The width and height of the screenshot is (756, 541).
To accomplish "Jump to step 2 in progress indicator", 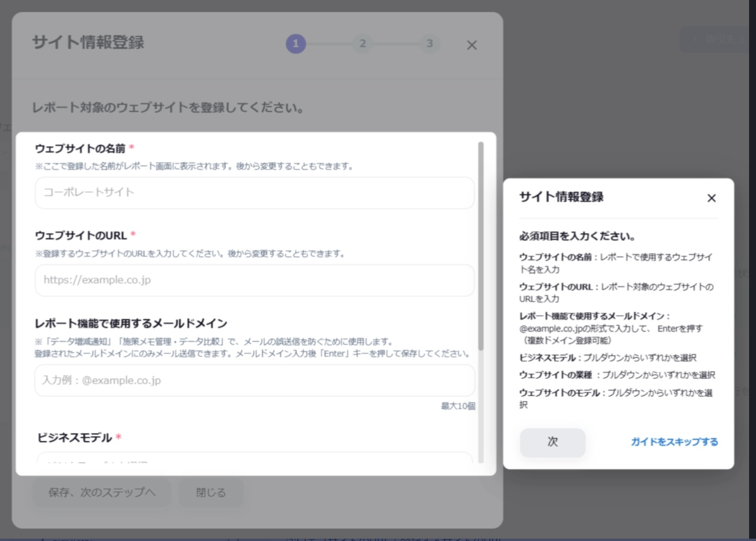I will 362,43.
